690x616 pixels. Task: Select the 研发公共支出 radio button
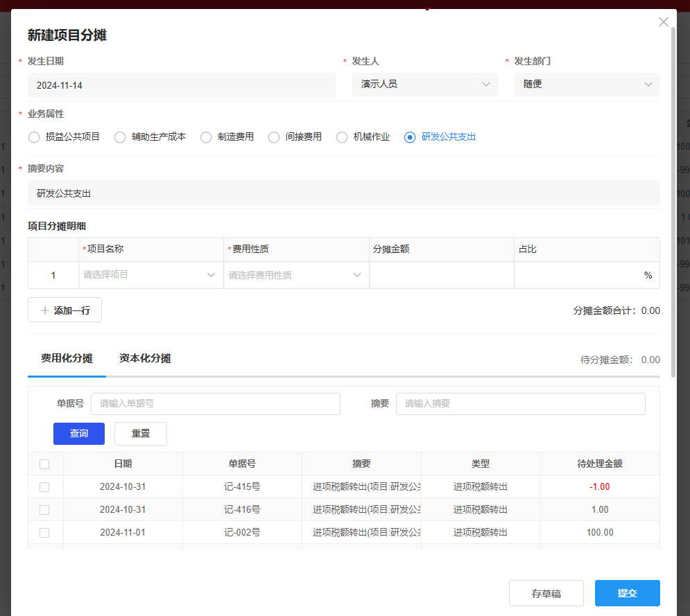click(410, 137)
